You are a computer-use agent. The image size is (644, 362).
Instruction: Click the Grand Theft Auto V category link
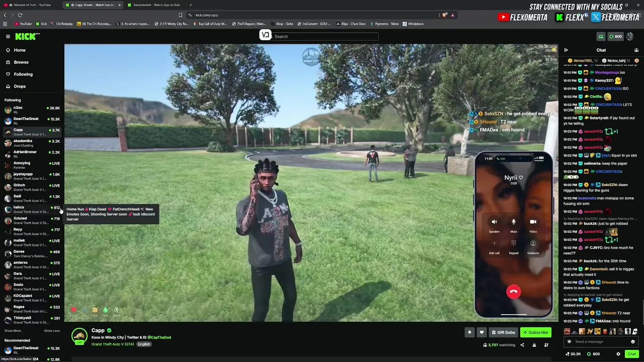tap(113, 344)
